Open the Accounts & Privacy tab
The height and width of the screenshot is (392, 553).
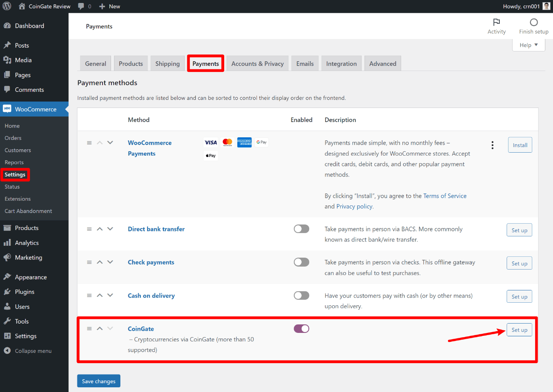pyautogui.click(x=257, y=63)
